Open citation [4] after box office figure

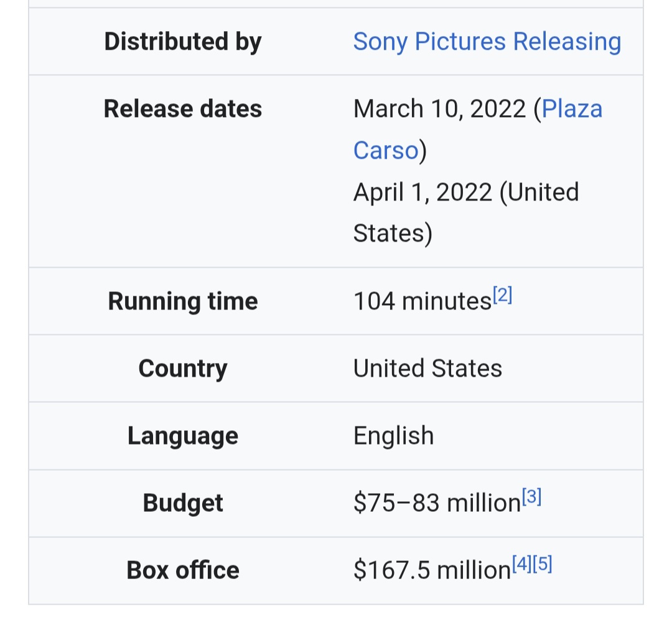(521, 564)
